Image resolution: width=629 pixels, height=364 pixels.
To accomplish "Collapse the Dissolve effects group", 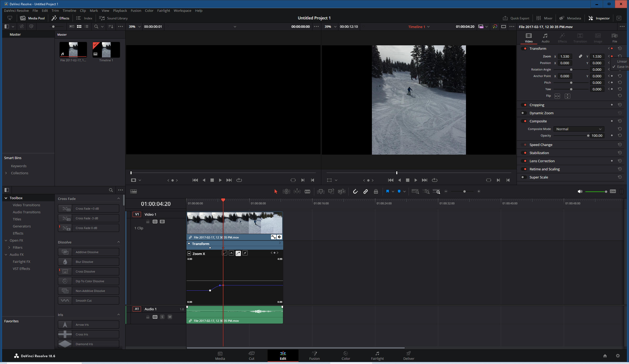I will point(118,242).
